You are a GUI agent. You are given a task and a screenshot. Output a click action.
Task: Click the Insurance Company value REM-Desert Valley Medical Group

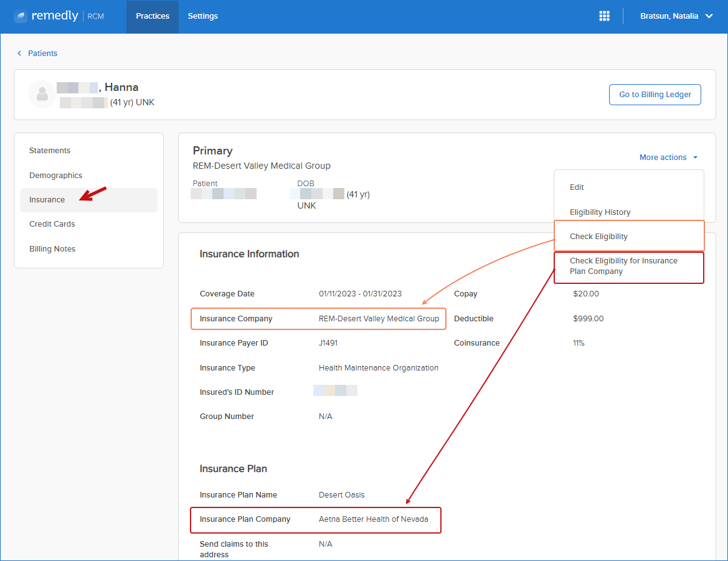(x=379, y=319)
